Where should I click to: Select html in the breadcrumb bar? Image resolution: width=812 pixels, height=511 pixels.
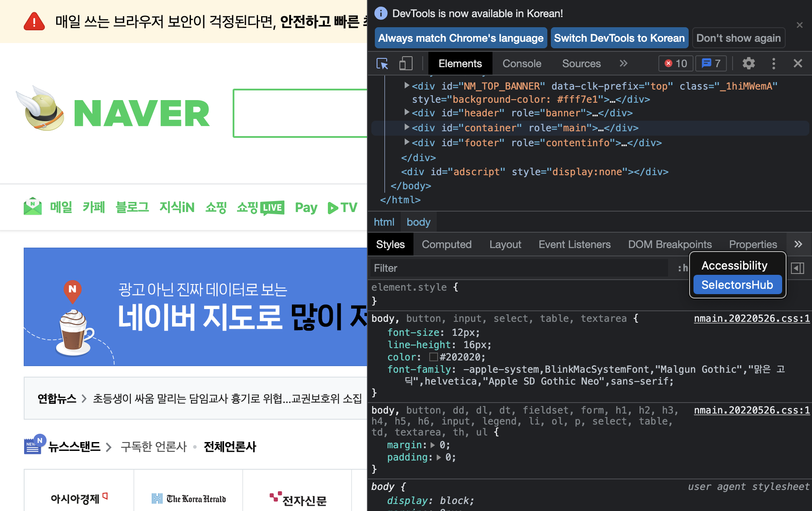pos(384,222)
